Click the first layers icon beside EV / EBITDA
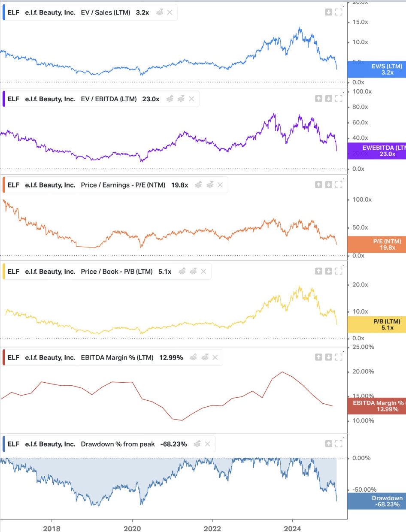The width and height of the screenshot is (406, 532). (170, 99)
